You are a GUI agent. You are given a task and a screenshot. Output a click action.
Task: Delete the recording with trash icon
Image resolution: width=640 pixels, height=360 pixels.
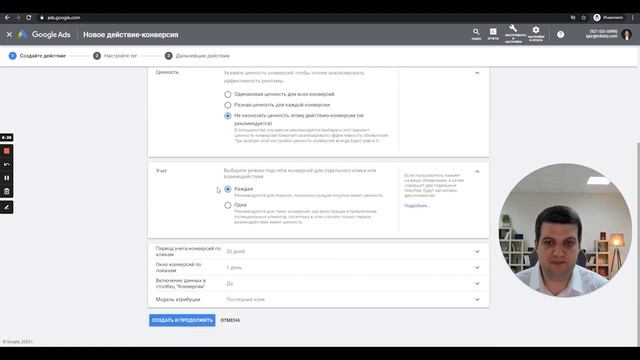(7, 191)
